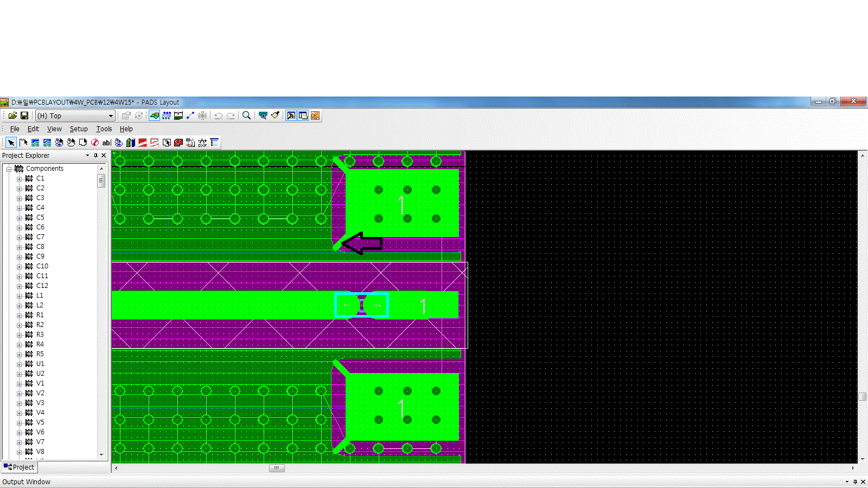The height and width of the screenshot is (488, 868).
Task: Open the Setup menu
Action: [x=79, y=129]
